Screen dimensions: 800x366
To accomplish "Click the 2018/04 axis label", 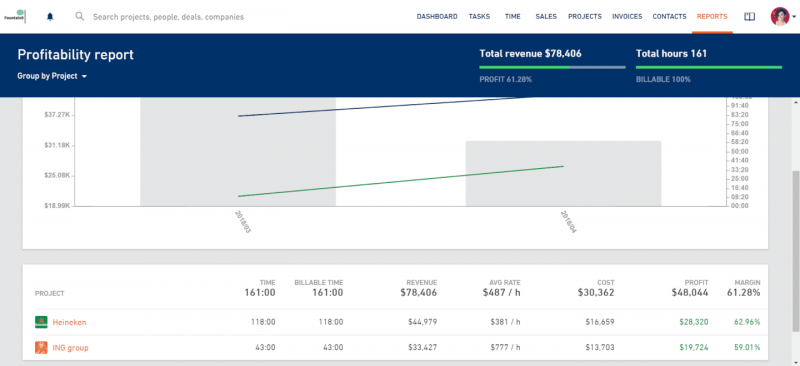I will tap(568, 222).
